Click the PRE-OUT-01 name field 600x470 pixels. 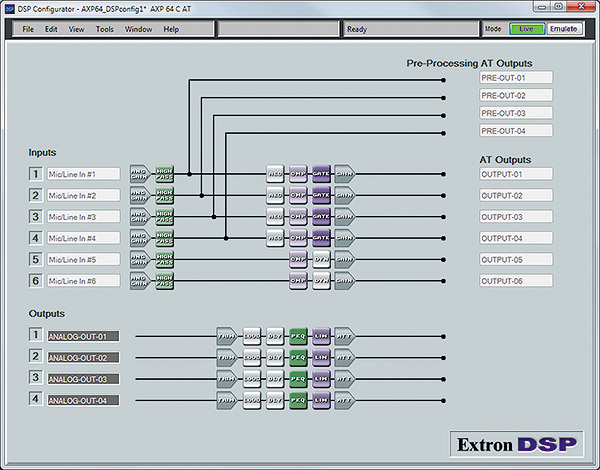516,78
